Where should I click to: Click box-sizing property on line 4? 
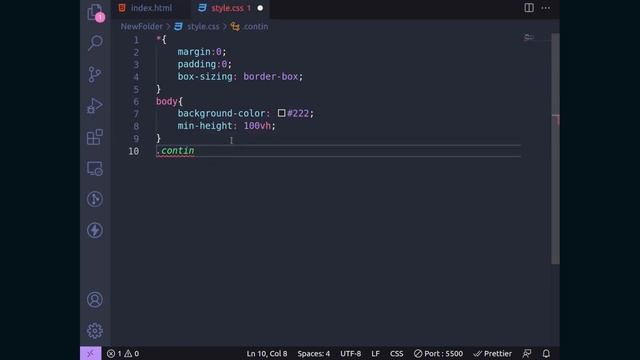[205, 77]
